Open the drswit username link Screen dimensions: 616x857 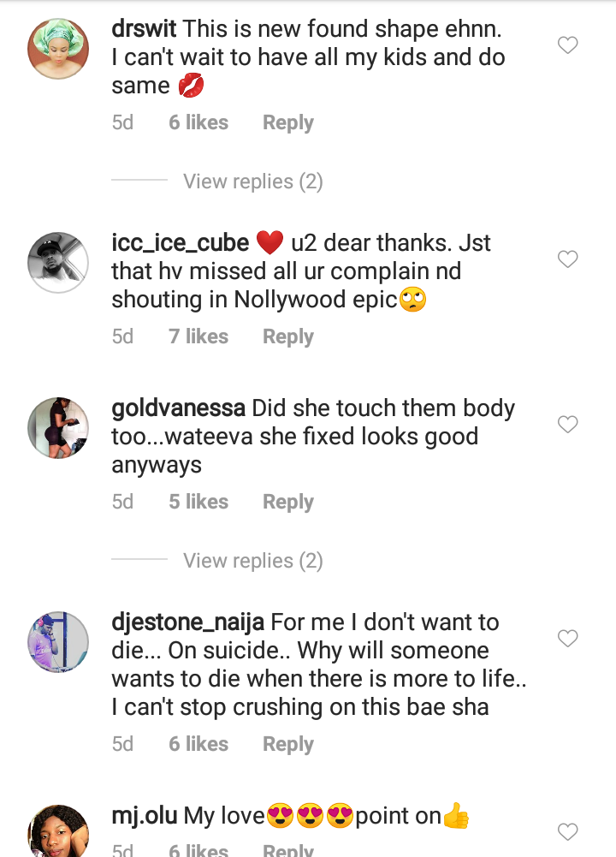coord(144,28)
